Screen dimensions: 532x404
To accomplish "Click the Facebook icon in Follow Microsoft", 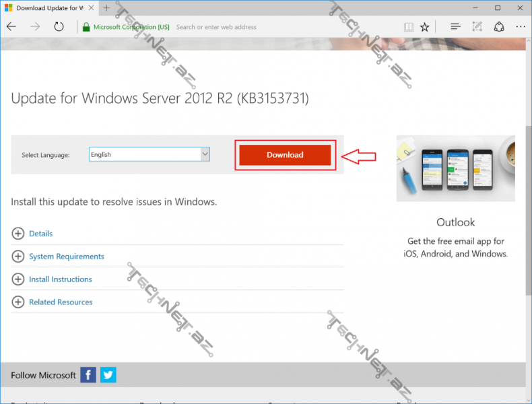I will click(x=88, y=375).
